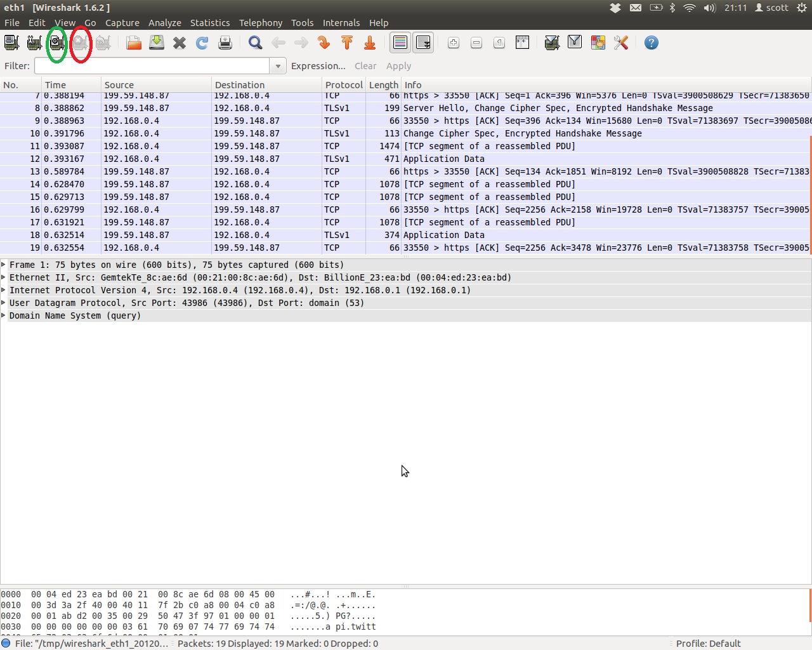Go back in packet history arrow

278,43
